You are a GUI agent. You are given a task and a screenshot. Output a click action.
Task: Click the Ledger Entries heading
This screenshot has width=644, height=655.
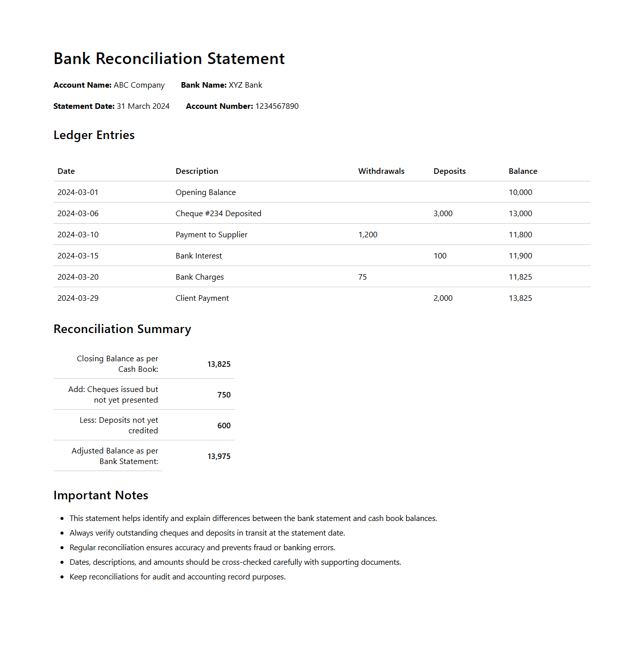pos(94,135)
